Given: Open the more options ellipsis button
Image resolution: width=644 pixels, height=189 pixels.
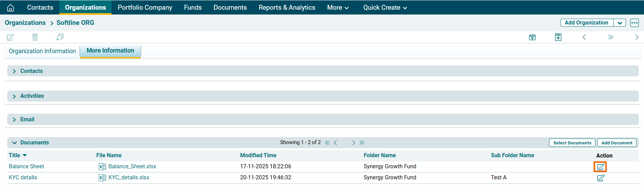Looking at the screenshot, I should (x=634, y=23).
